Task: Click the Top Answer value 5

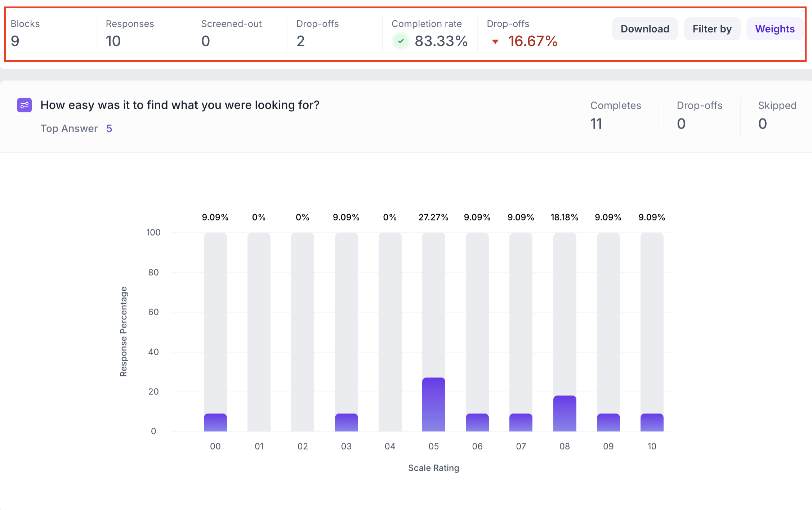Action: [109, 129]
